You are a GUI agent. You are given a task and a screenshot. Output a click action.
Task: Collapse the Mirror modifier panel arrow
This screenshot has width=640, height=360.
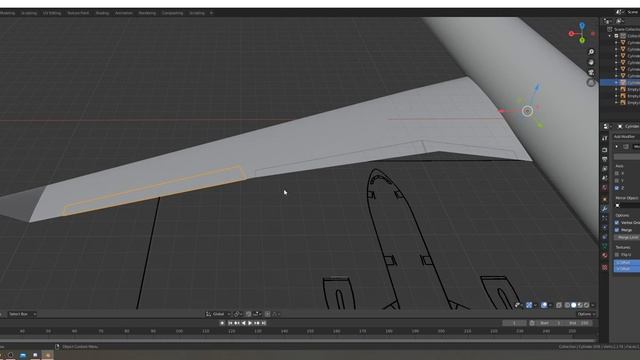617,147
